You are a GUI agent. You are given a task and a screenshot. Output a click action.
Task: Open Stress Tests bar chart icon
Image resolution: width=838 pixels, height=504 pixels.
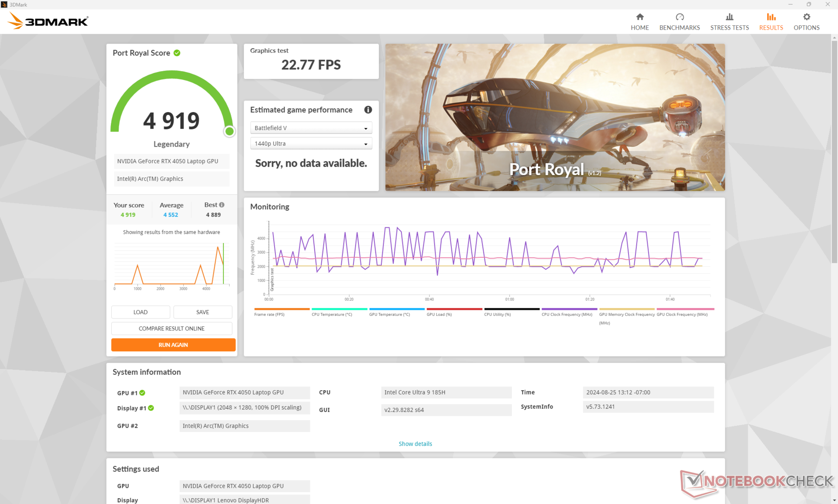click(x=729, y=17)
